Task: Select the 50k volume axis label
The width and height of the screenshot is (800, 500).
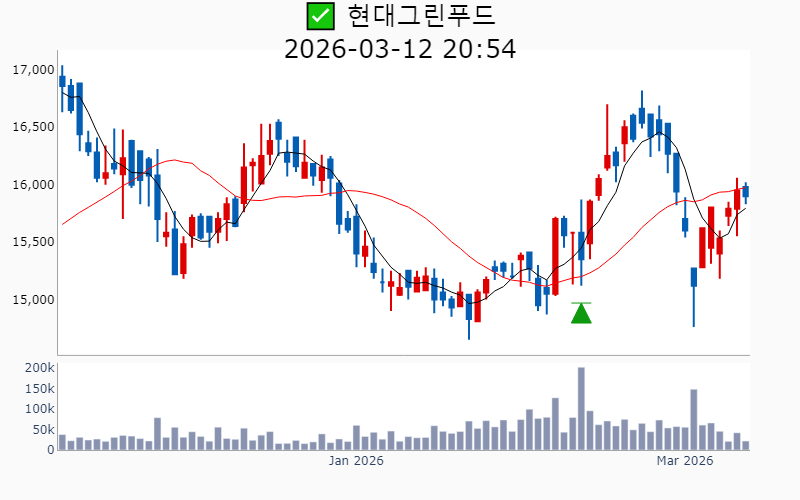Action: pyautogui.click(x=42, y=430)
